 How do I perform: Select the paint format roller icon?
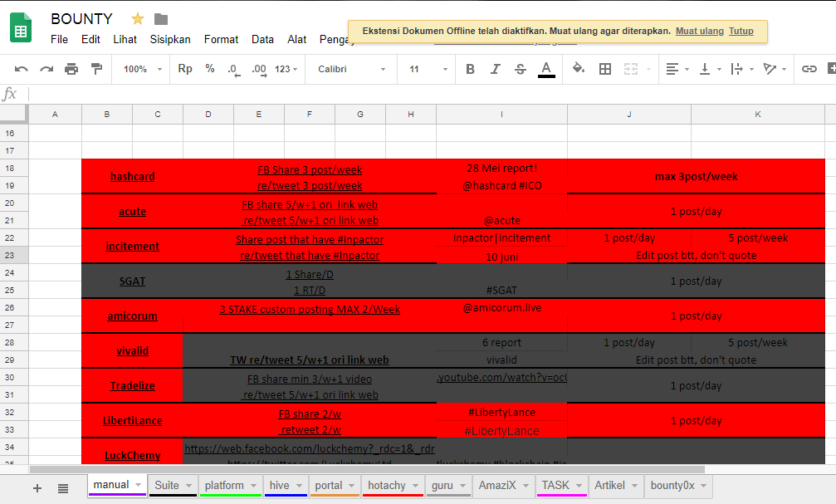click(x=96, y=69)
